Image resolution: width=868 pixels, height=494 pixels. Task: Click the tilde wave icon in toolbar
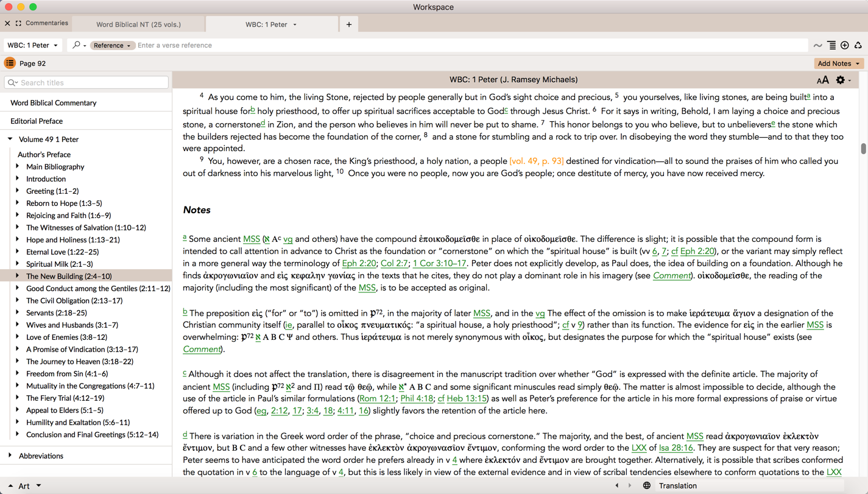[x=818, y=46]
